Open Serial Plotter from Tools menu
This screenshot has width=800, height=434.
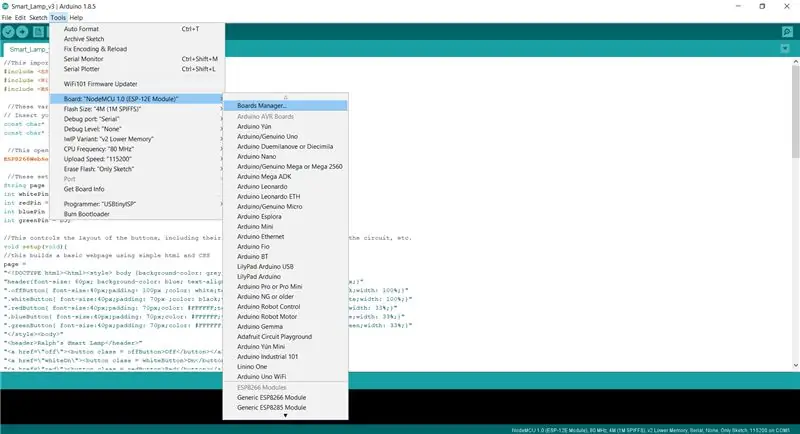137,69
